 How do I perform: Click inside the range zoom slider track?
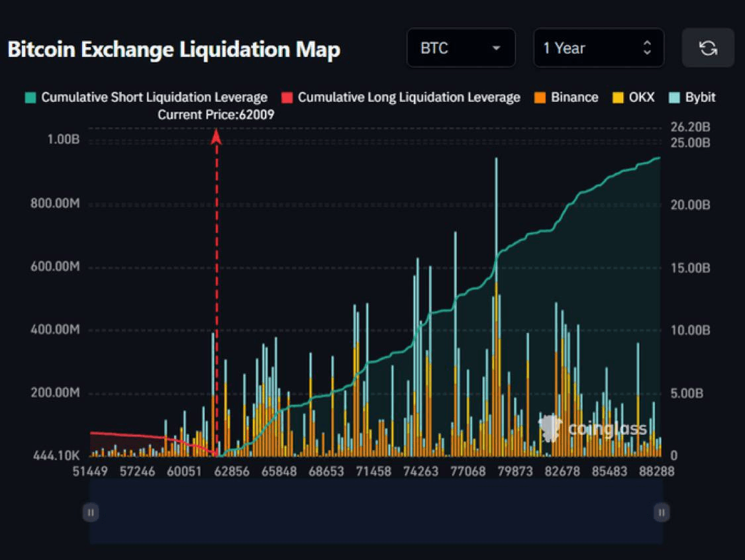(376, 512)
